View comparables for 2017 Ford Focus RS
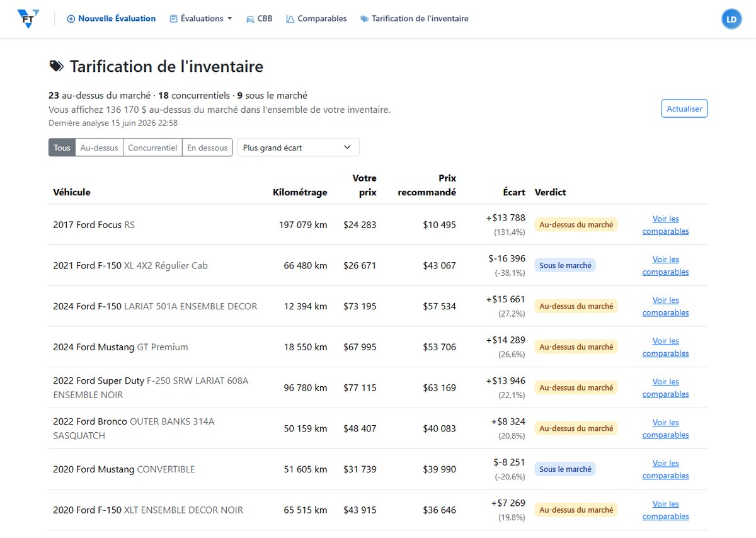The image size is (756, 538). click(x=665, y=225)
